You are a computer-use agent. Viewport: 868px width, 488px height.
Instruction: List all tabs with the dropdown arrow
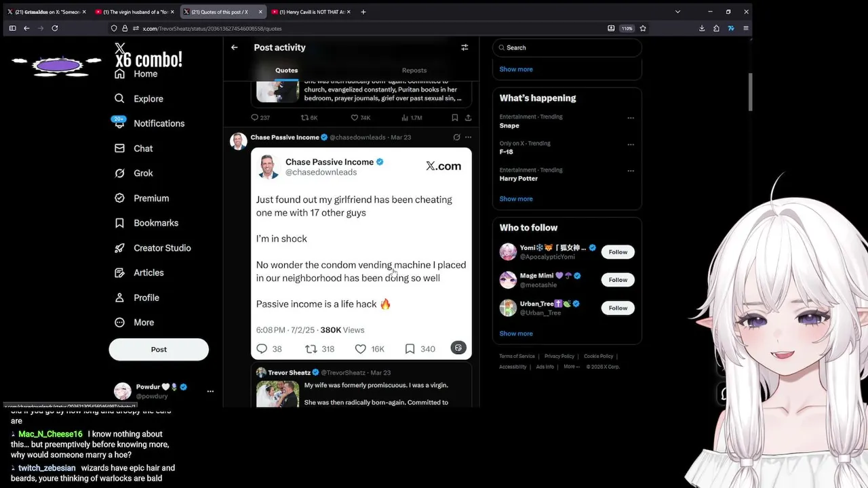point(677,12)
